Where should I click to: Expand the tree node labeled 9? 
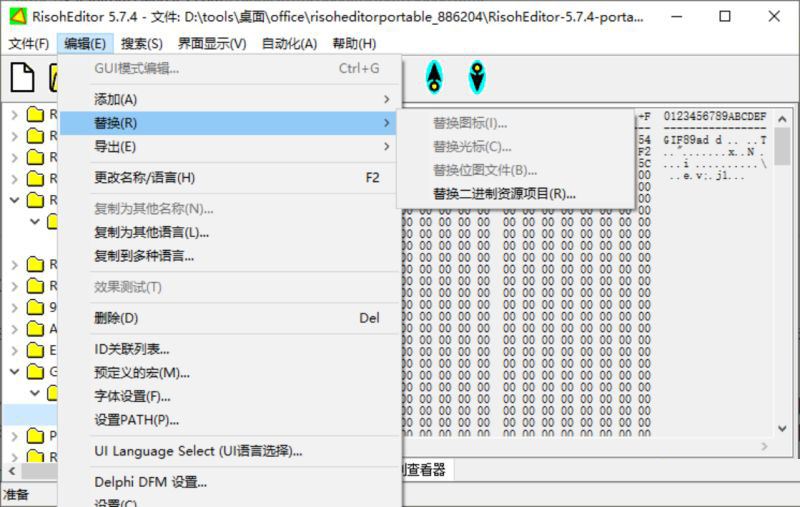pyautogui.click(x=15, y=308)
